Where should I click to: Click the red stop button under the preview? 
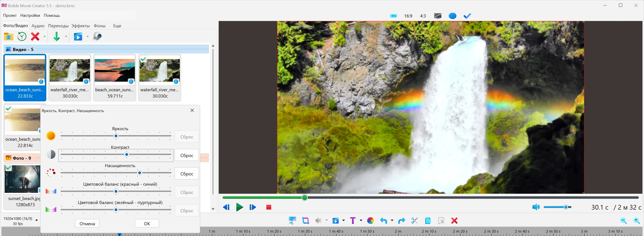[269, 207]
